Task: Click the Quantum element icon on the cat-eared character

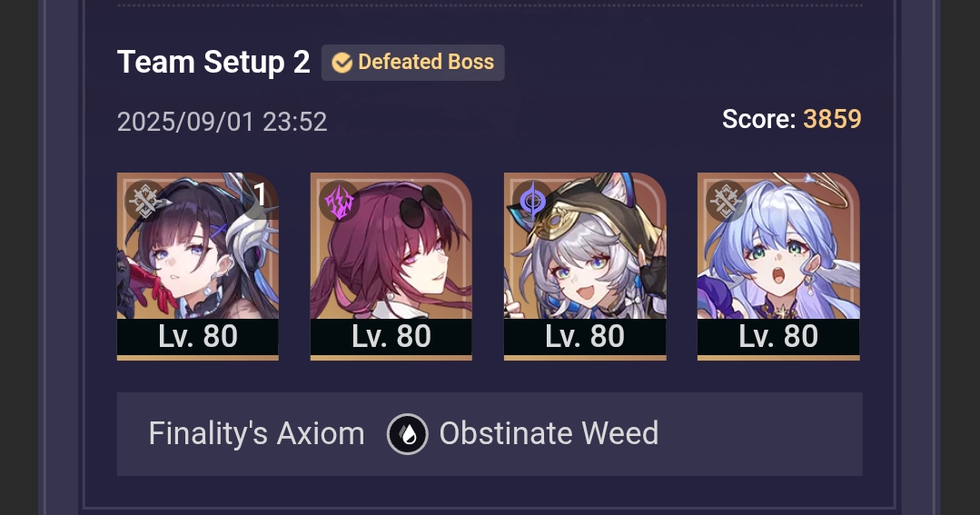Action: [532, 202]
